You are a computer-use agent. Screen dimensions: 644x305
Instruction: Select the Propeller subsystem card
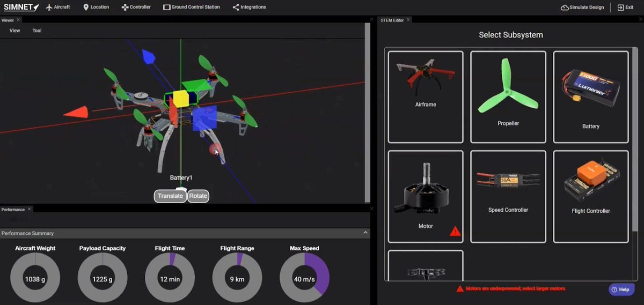coord(508,97)
